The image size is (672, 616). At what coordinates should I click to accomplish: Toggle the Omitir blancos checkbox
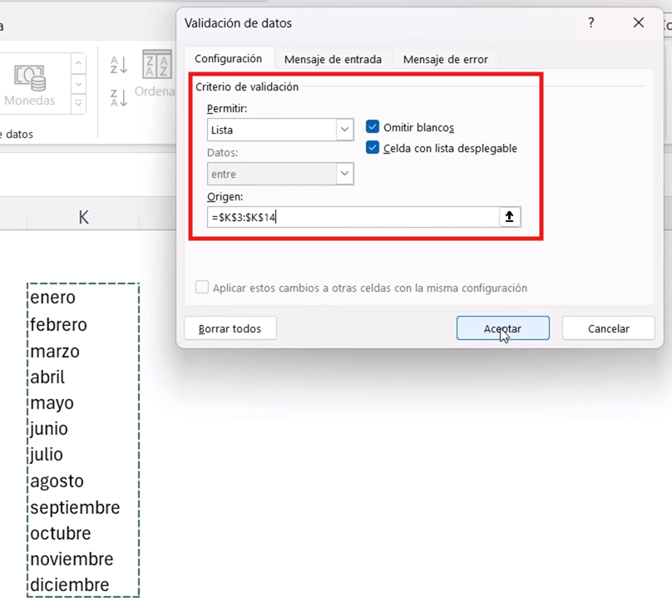[373, 127]
